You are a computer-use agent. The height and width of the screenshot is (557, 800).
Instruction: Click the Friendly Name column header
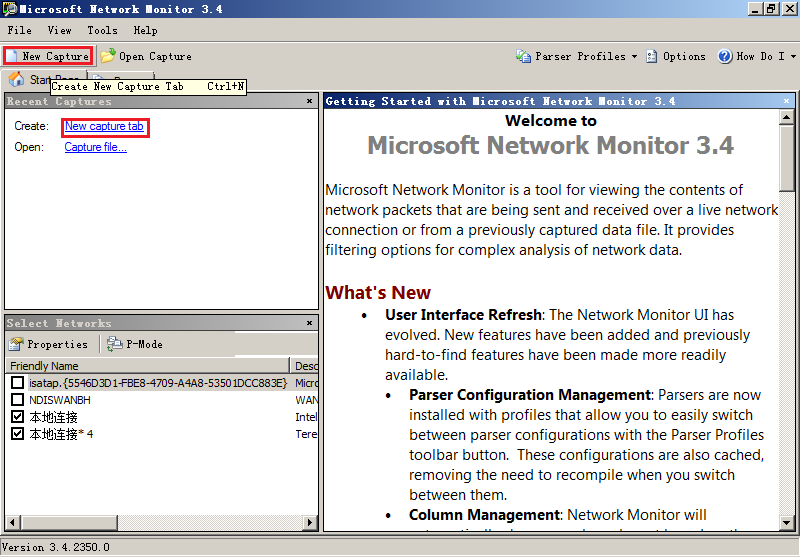click(147, 366)
